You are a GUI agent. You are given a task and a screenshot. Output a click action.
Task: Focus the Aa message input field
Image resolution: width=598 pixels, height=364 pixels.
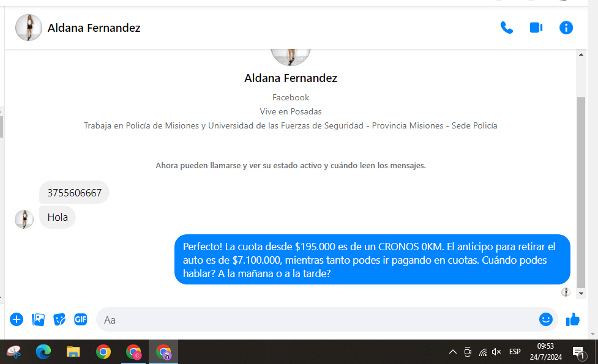click(316, 320)
